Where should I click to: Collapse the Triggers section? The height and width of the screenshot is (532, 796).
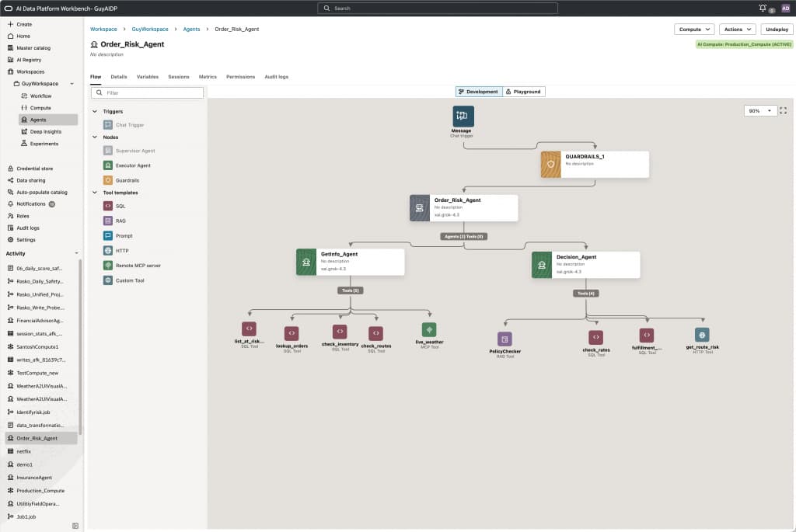pos(95,111)
